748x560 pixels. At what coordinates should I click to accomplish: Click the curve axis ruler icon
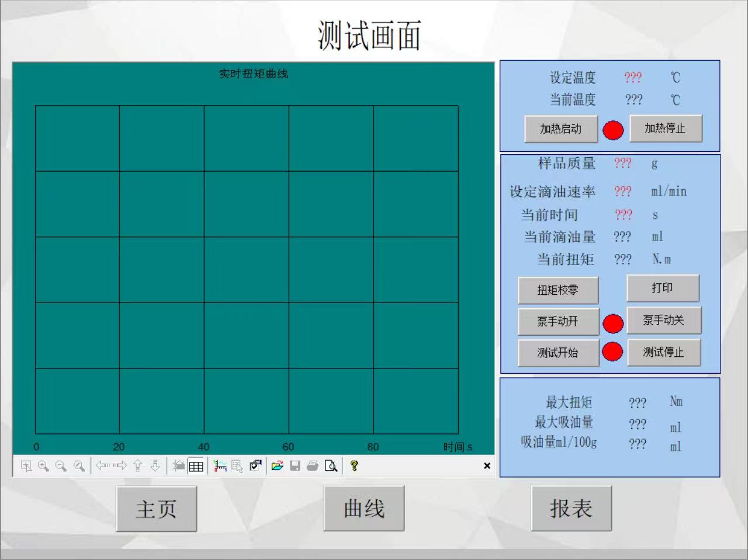pyautogui.click(x=220, y=466)
